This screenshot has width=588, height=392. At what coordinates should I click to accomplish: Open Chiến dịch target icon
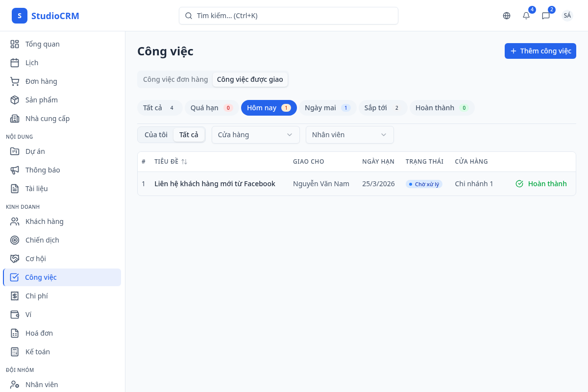pyautogui.click(x=15, y=240)
